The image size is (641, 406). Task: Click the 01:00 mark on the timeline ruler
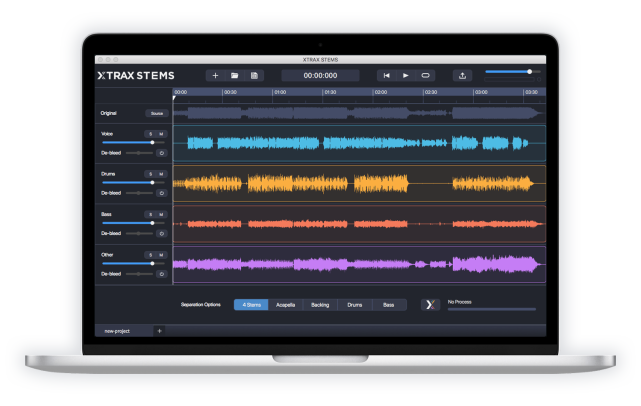coord(280,92)
